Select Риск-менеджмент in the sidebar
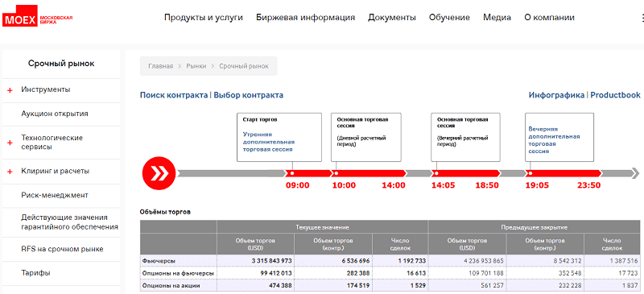This screenshot has width=644, height=294. pos(55,195)
